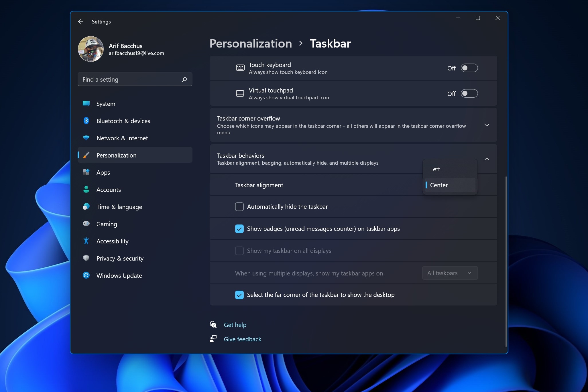
Task: Click the Network & internet icon
Action: [x=86, y=138]
